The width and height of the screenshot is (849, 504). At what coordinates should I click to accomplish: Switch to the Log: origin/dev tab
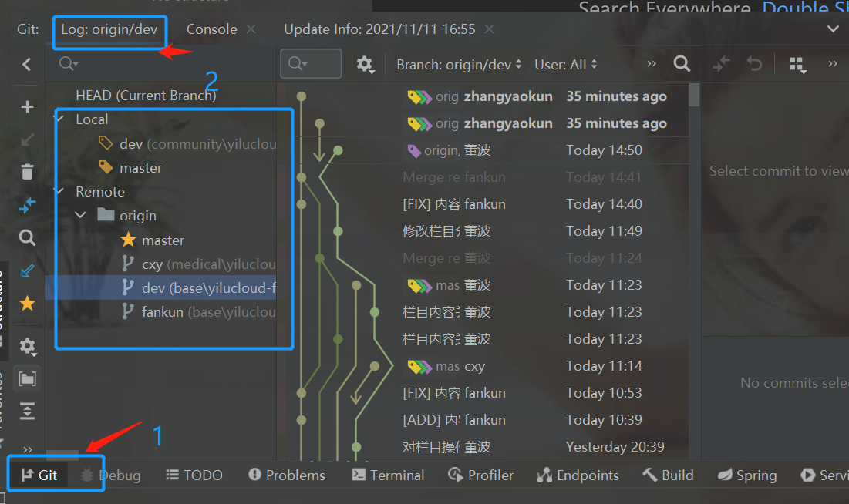(109, 29)
